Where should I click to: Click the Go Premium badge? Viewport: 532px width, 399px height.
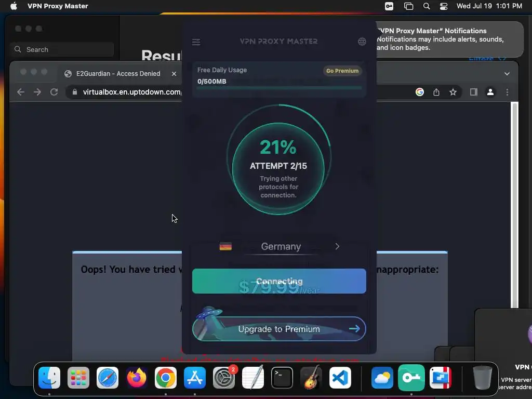click(x=342, y=71)
